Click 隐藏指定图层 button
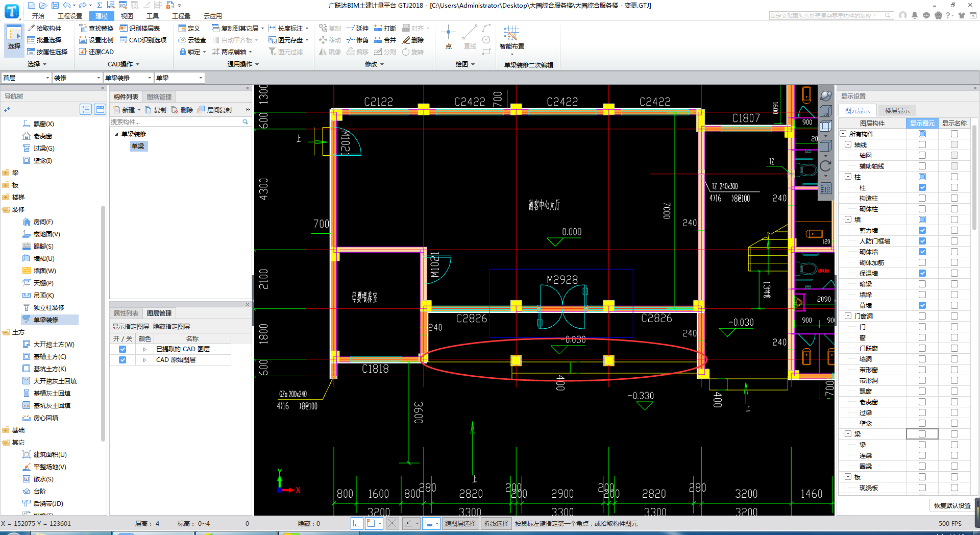 [171, 327]
